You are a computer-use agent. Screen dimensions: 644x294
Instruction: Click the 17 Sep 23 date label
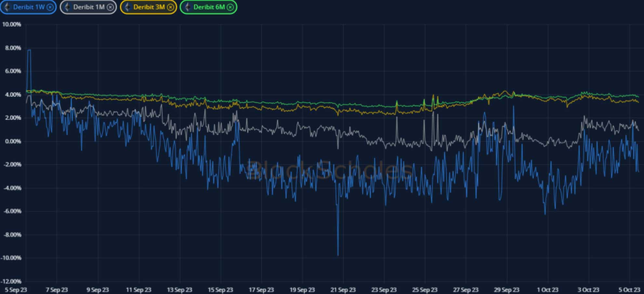click(x=261, y=290)
